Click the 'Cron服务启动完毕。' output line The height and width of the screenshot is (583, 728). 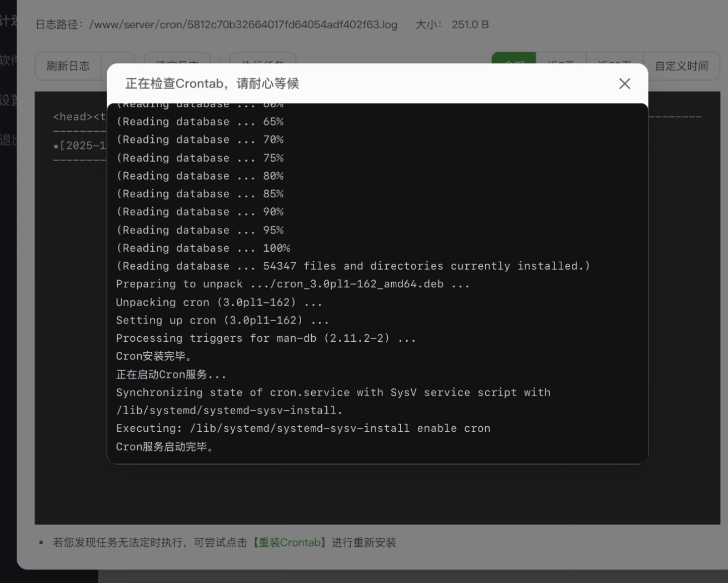click(164, 447)
